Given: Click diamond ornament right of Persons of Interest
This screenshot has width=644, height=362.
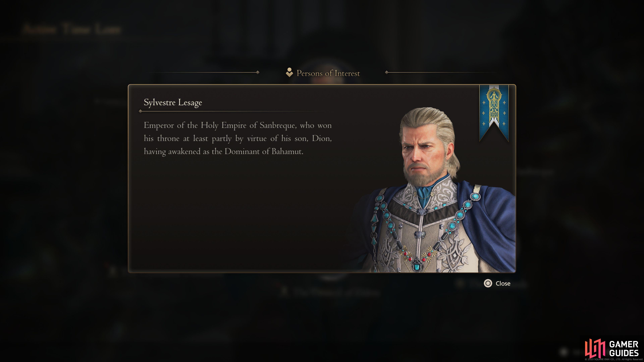Looking at the screenshot, I should 387,72.
